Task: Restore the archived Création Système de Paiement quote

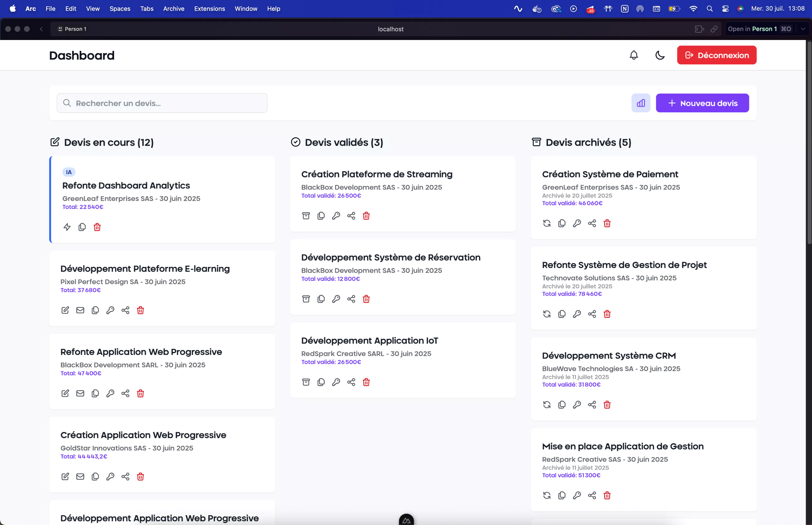Action: 547,223
